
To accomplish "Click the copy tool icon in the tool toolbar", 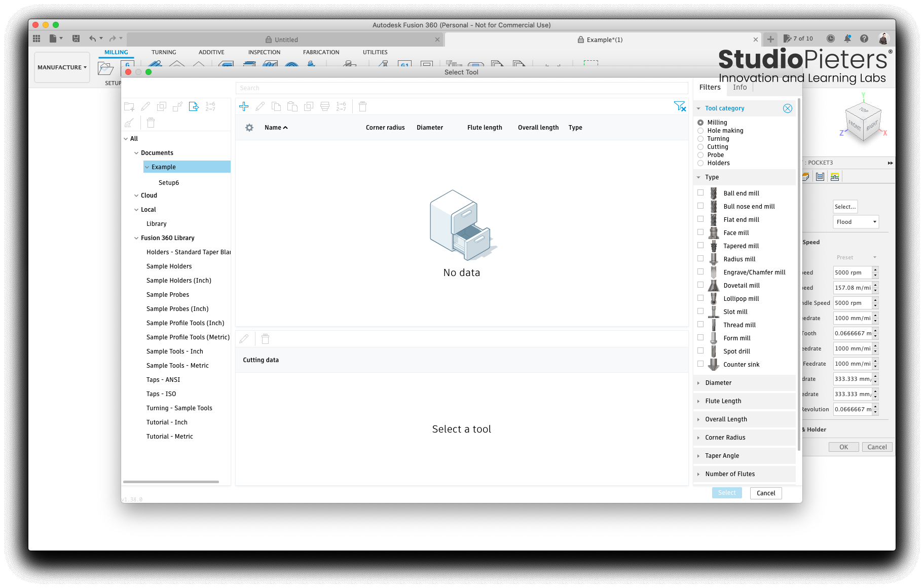I will [x=276, y=106].
